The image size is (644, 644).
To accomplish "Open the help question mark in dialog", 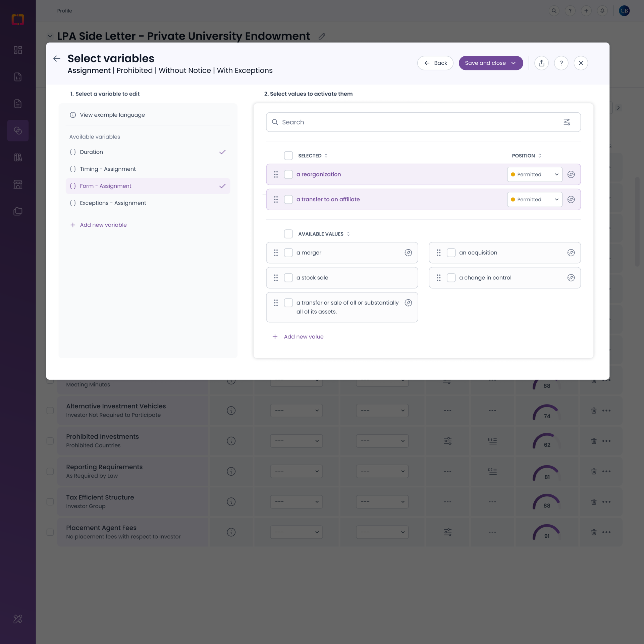I will 561,63.
